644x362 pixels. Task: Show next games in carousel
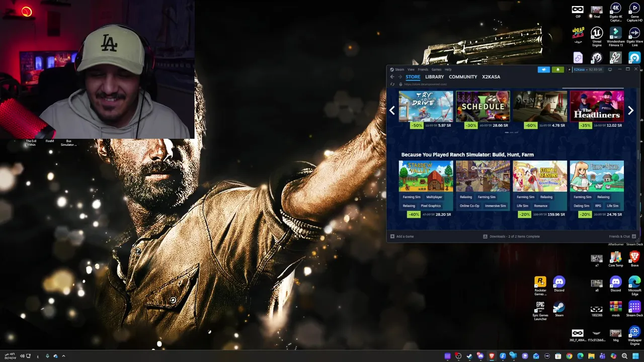[630, 111]
